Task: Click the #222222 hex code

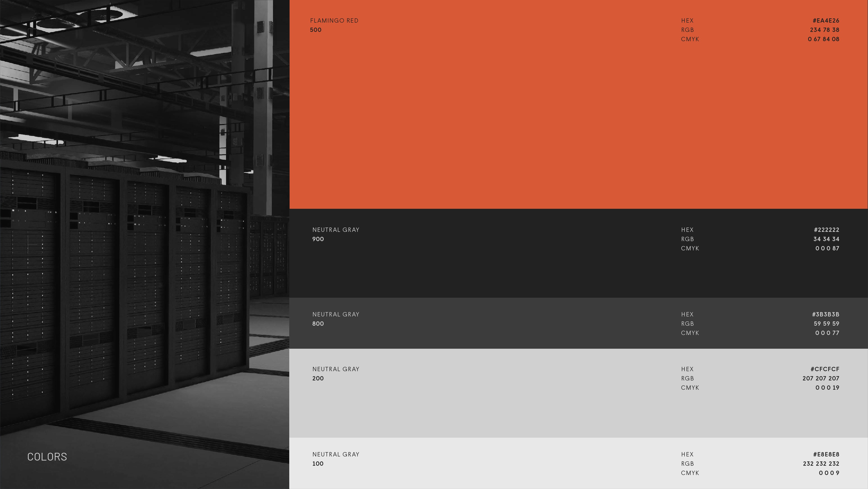Action: pos(826,230)
